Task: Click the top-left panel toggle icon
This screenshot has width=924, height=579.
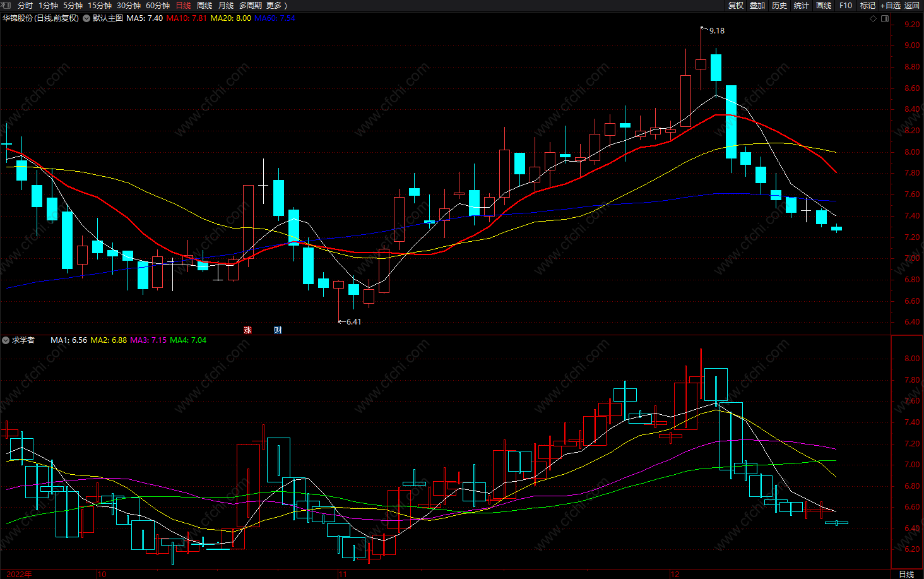Action: 7,5
